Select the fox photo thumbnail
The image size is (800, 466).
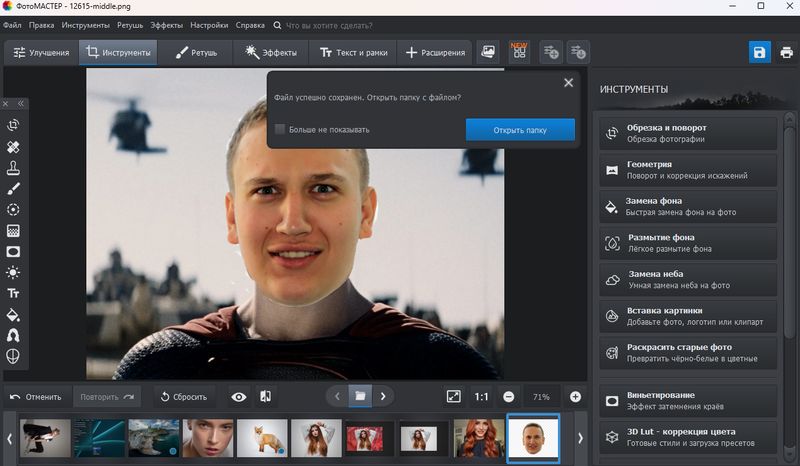(x=262, y=438)
